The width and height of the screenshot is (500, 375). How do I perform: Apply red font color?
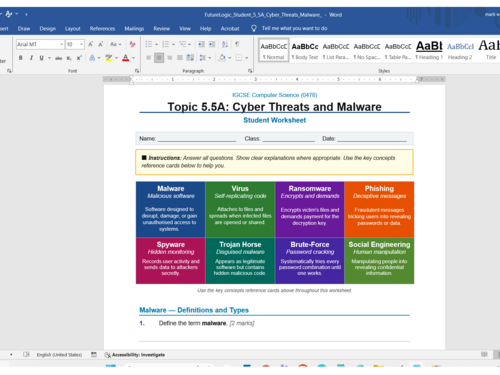click(126, 58)
